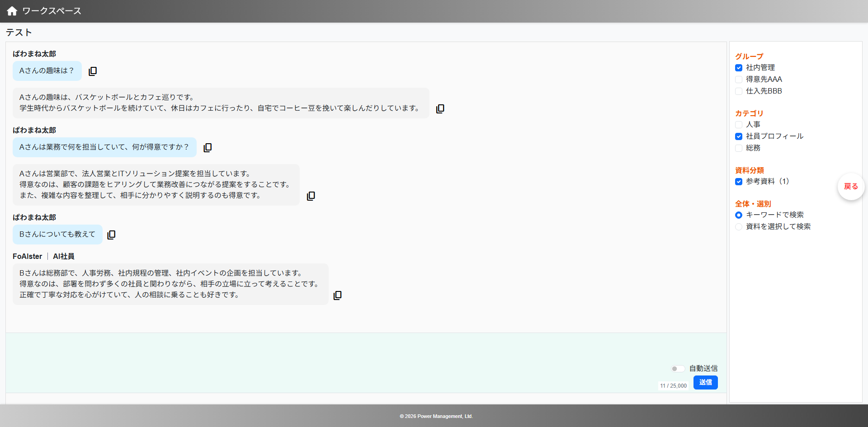Screen dimensions: 868x427
Task: Copy the message 'Aさんの趣味は？'
Action: 93,71
